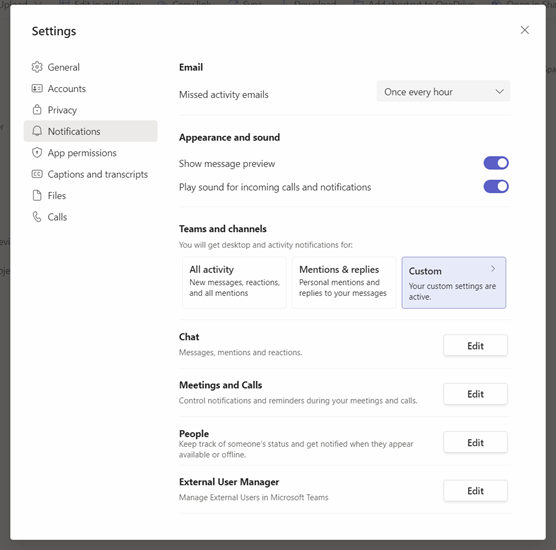556x550 pixels.
Task: Click the Teams and channels heading
Action: [223, 229]
